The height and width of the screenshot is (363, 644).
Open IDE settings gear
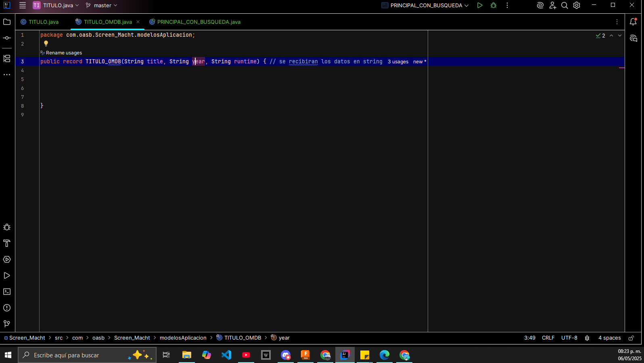[577, 5]
